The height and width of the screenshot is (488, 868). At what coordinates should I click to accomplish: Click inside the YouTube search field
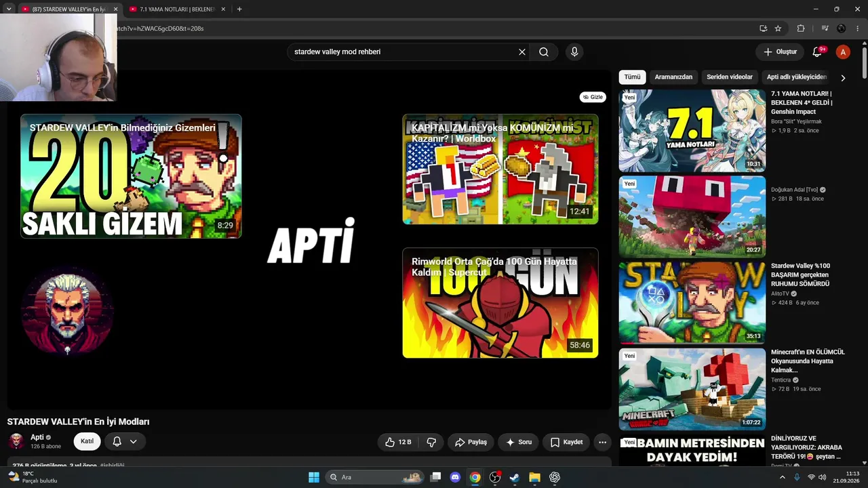[x=403, y=52]
